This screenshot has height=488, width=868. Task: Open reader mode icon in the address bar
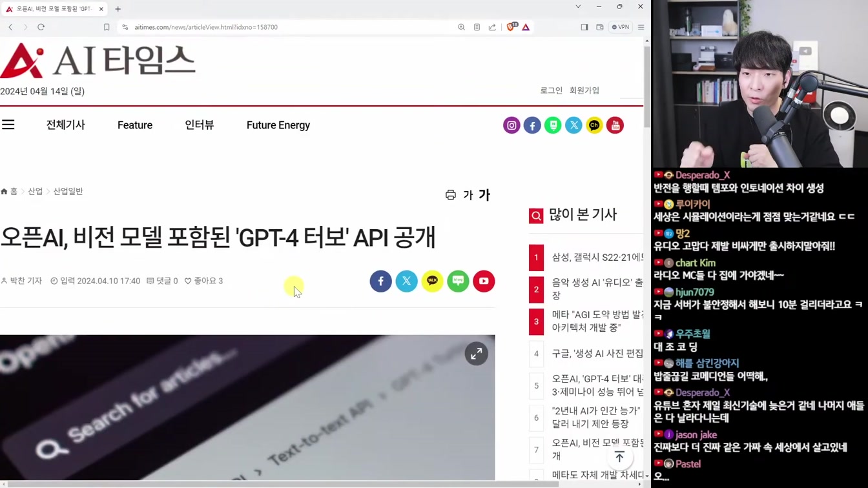(x=477, y=27)
